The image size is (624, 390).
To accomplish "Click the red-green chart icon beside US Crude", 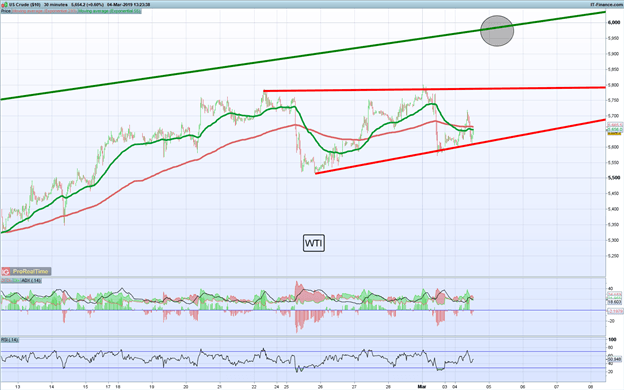I will (x=4, y=4).
